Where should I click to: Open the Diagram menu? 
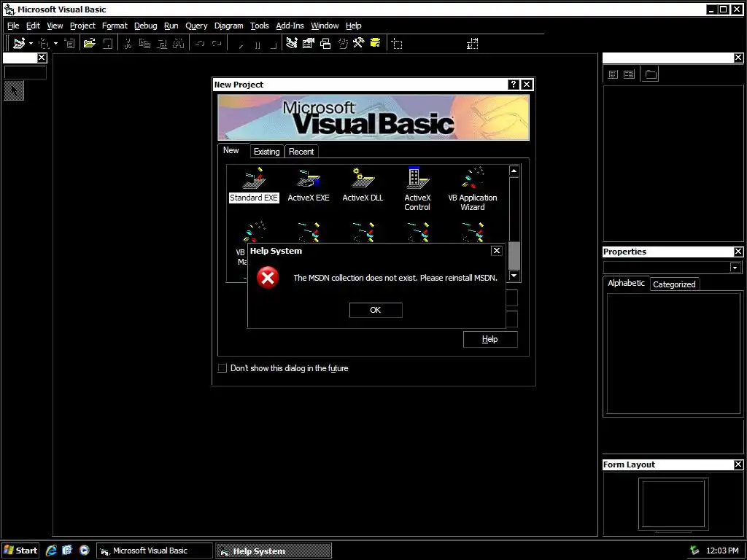(x=228, y=26)
